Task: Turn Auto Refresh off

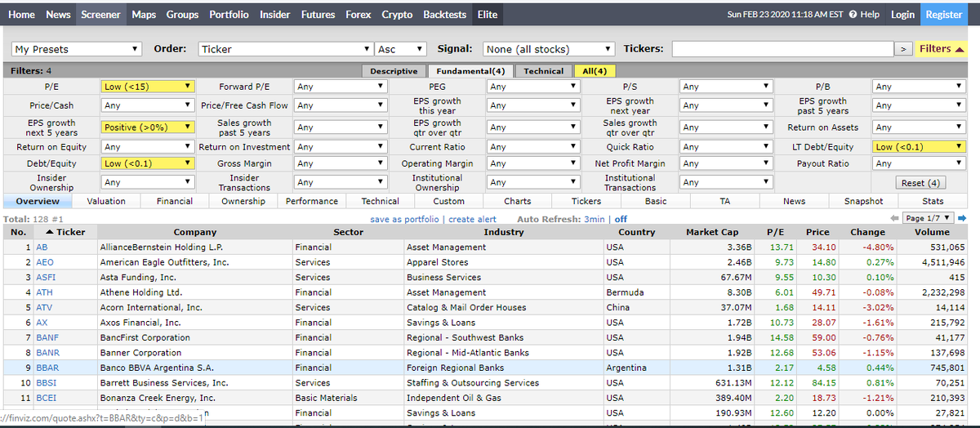Action: pos(621,219)
